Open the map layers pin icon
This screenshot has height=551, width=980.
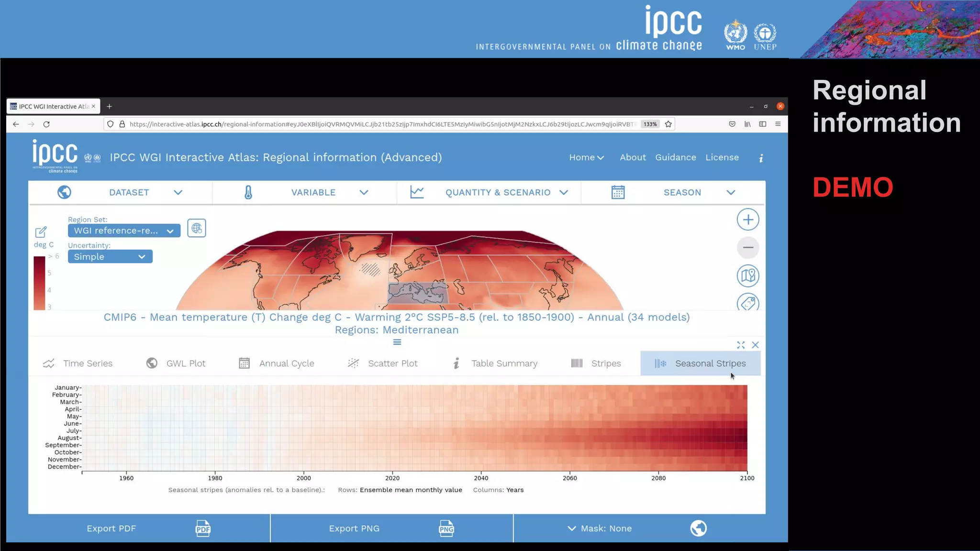point(748,275)
